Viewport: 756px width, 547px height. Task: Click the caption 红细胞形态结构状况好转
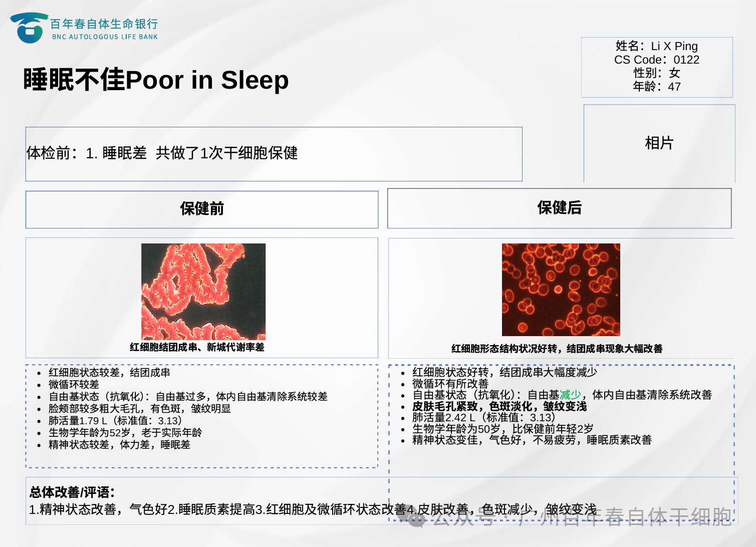[557, 349]
